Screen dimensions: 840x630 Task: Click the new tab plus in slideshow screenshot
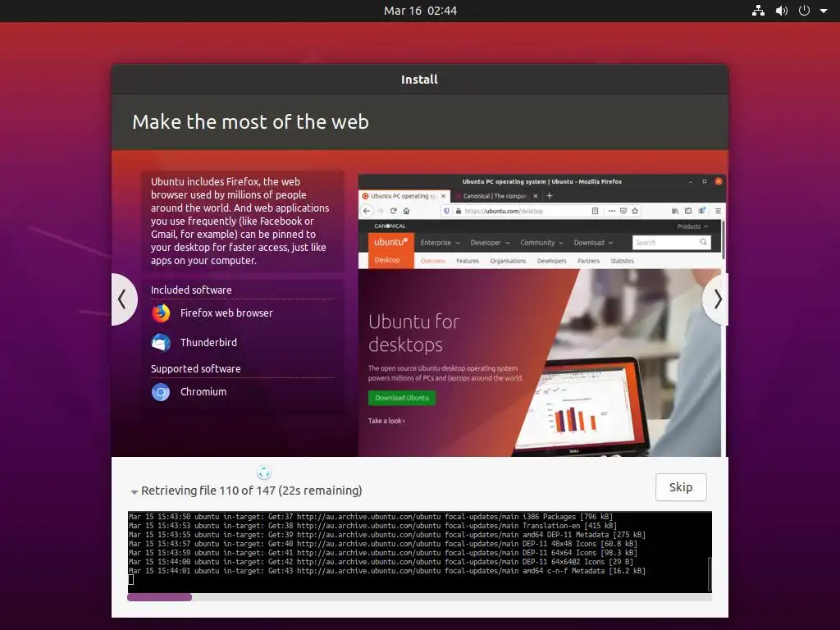coord(549,196)
